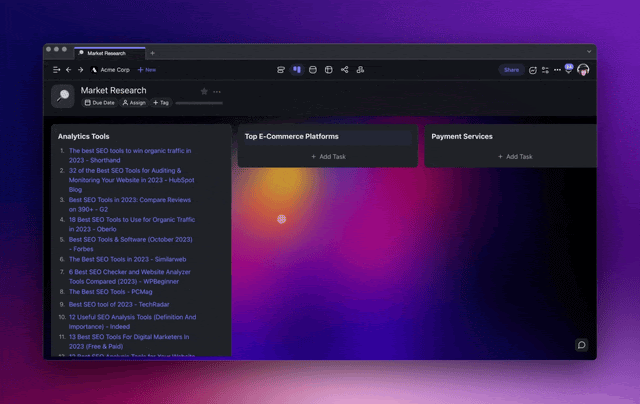The image size is (640, 404).
Task: Go forward with the right arrow
Action: (x=81, y=70)
